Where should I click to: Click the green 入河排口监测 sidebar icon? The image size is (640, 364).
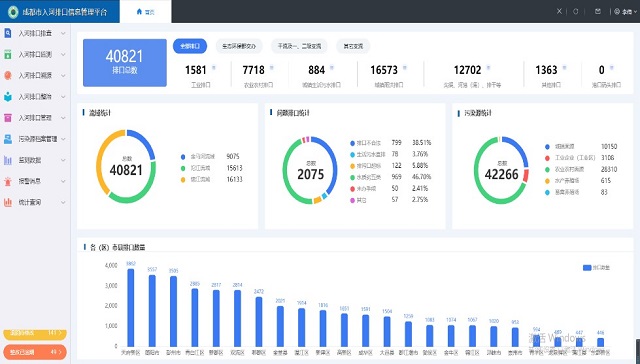point(7,54)
